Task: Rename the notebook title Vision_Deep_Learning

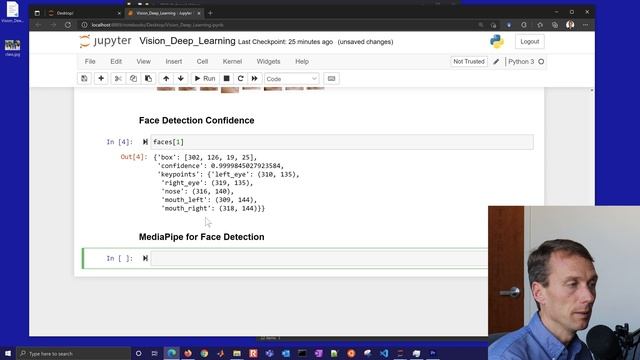Action: 187,41
